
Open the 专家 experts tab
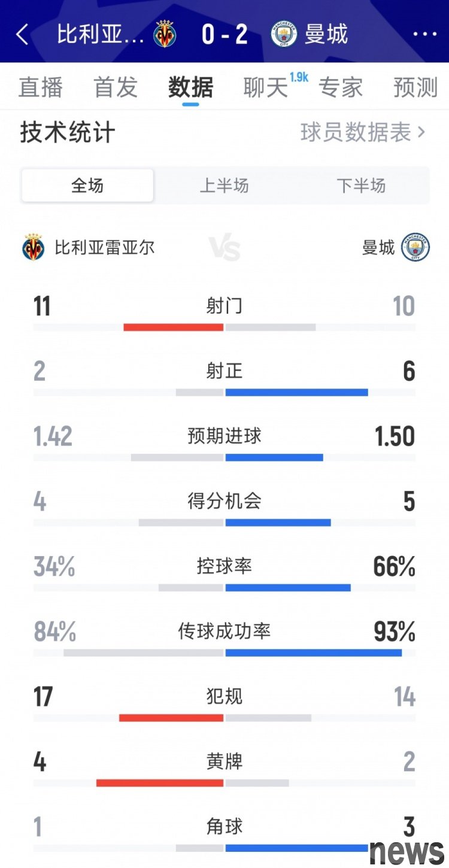pyautogui.click(x=341, y=87)
